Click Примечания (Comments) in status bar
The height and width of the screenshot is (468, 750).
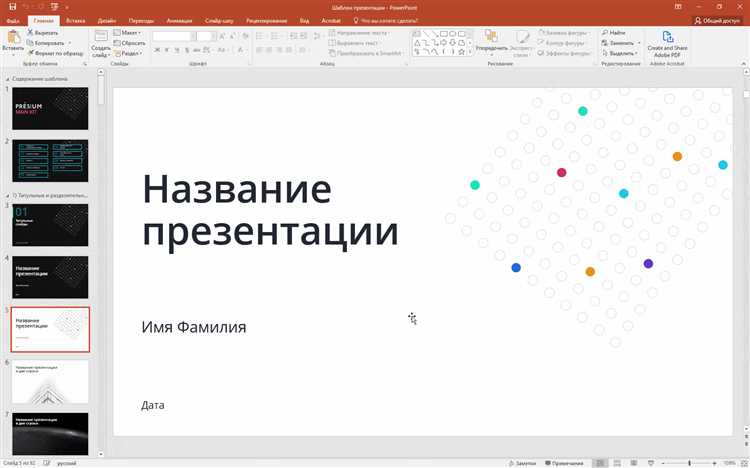[x=564, y=463]
